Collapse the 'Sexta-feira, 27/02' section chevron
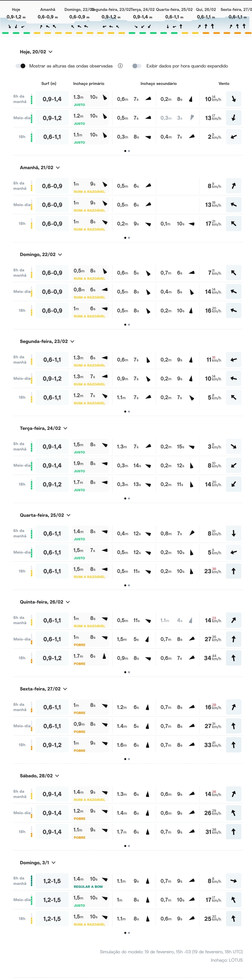Screen dimensions: 252x980 (x=65, y=689)
